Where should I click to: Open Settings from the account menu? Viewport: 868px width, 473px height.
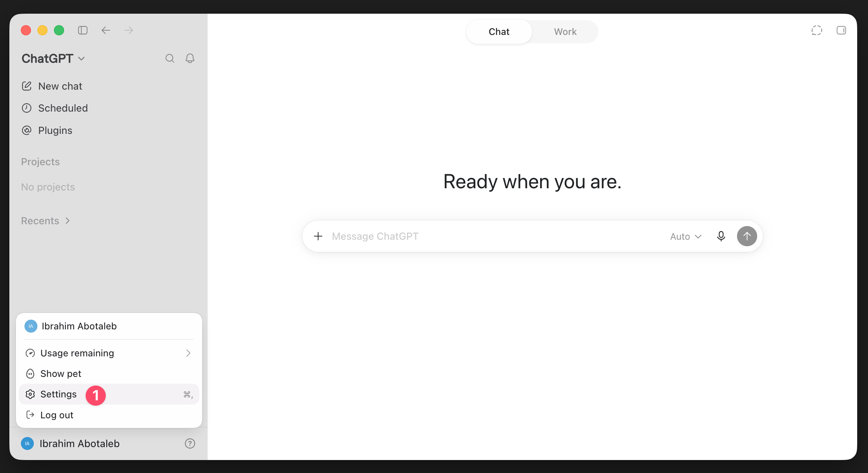click(x=109, y=394)
